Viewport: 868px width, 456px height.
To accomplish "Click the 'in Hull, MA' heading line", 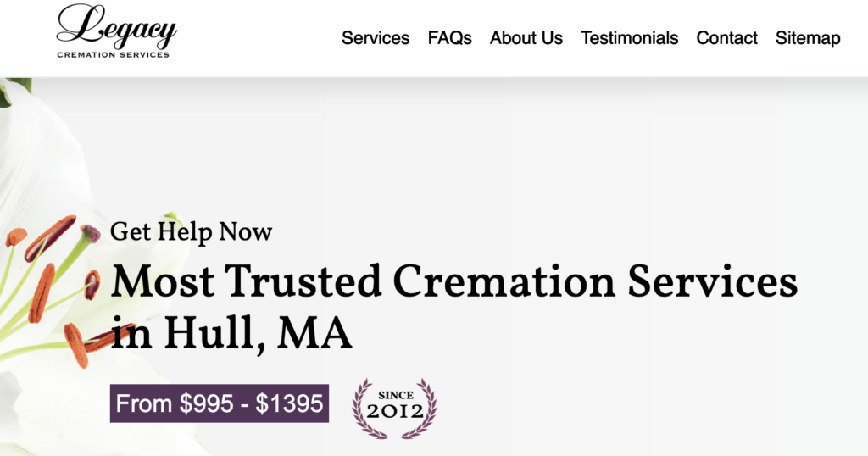I will (231, 333).
